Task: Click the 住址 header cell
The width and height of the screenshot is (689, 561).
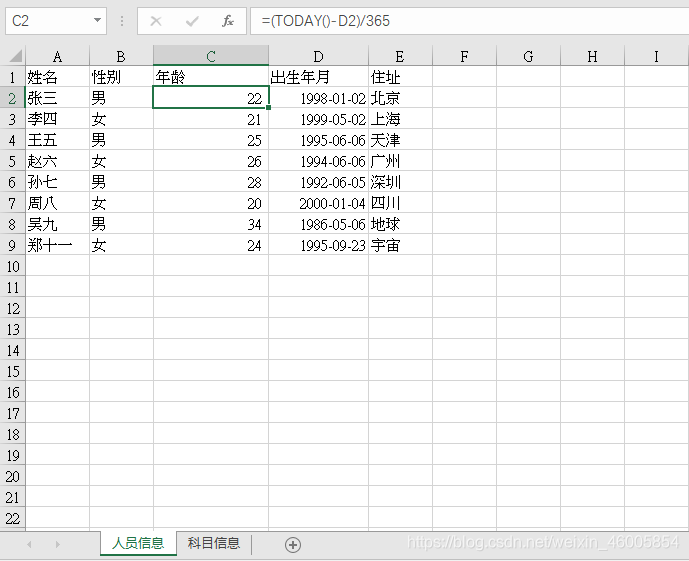Action: point(400,77)
